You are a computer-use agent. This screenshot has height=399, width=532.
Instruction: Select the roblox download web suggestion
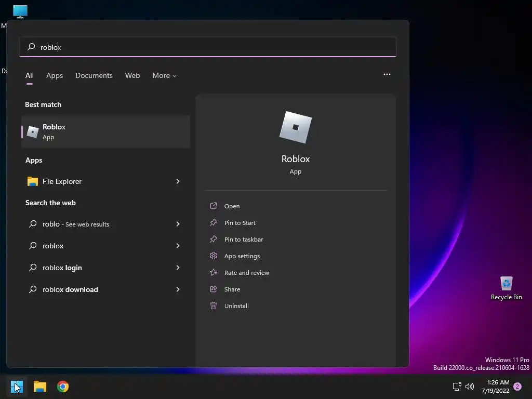(x=105, y=289)
